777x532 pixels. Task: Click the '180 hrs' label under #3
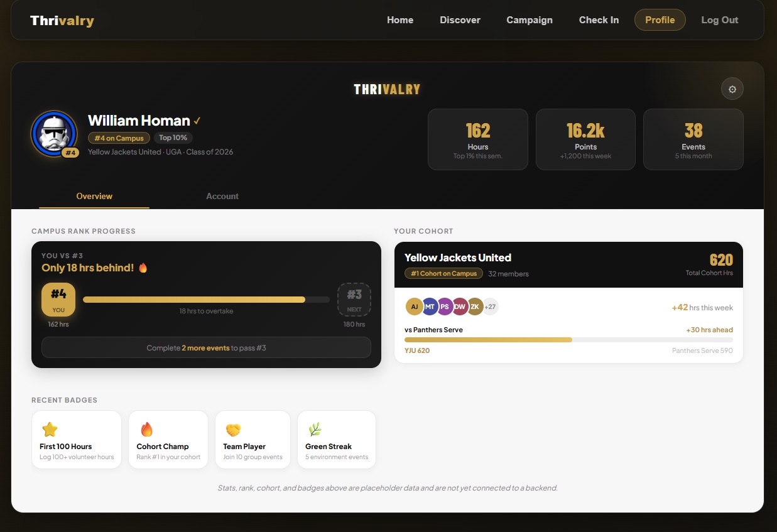(x=354, y=324)
